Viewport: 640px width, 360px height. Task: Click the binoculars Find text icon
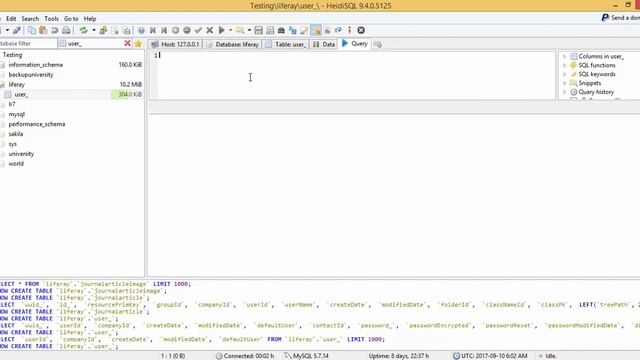[281, 30]
